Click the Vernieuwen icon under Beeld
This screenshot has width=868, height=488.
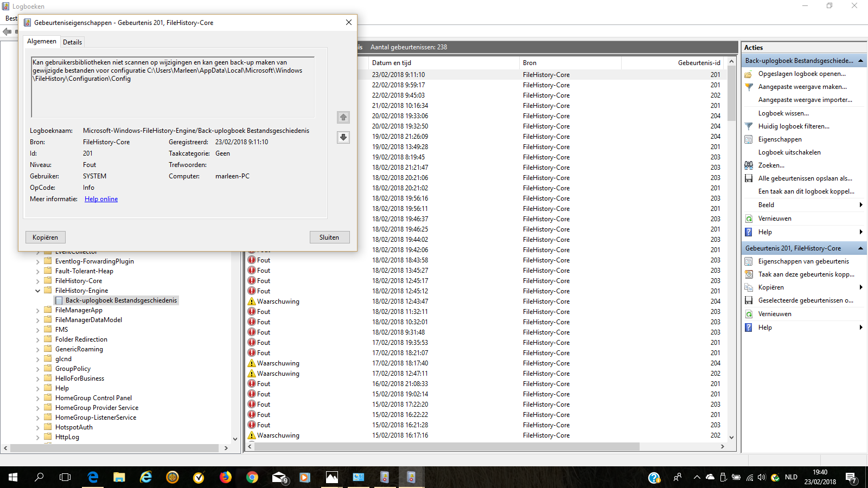pos(749,219)
